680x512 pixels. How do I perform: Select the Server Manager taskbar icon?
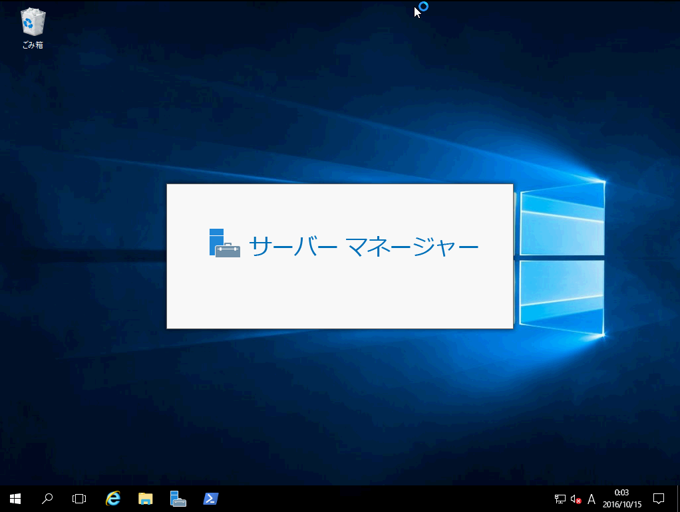178,499
